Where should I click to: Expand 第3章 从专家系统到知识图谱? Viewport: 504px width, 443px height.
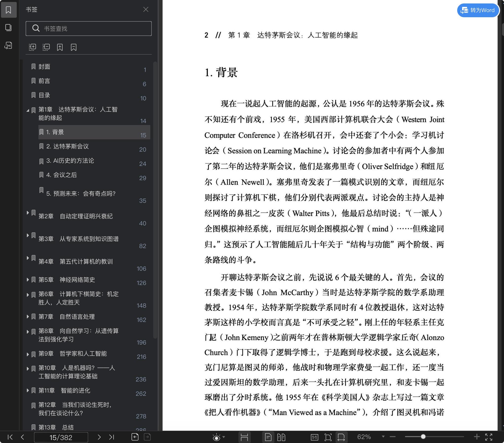coord(28,235)
